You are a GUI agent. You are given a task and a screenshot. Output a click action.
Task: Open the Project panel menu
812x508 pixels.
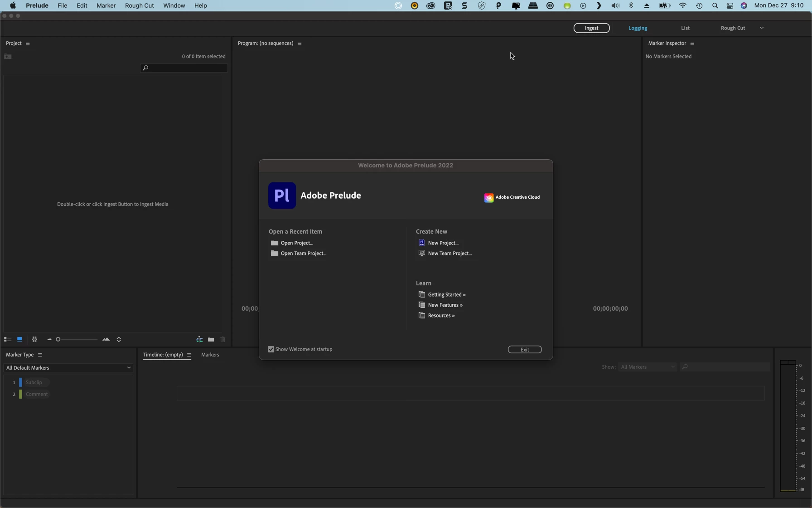tap(28, 44)
